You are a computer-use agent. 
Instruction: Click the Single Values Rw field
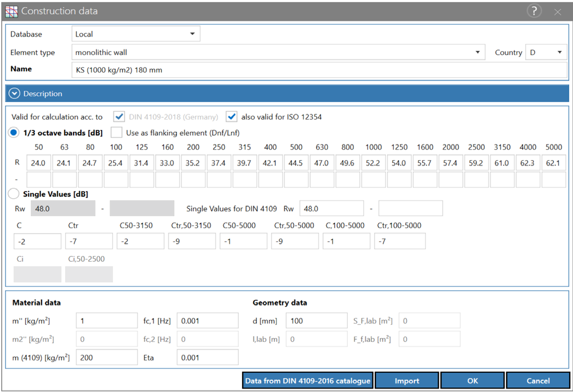coord(63,208)
